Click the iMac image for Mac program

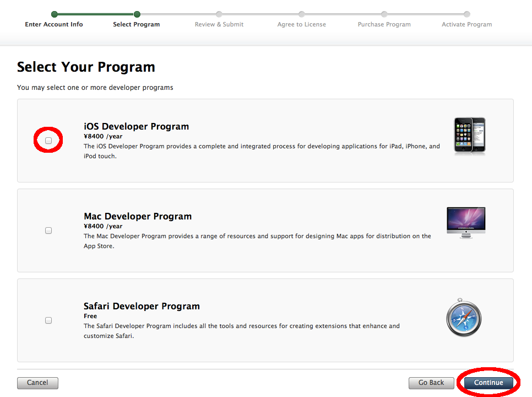[466, 223]
